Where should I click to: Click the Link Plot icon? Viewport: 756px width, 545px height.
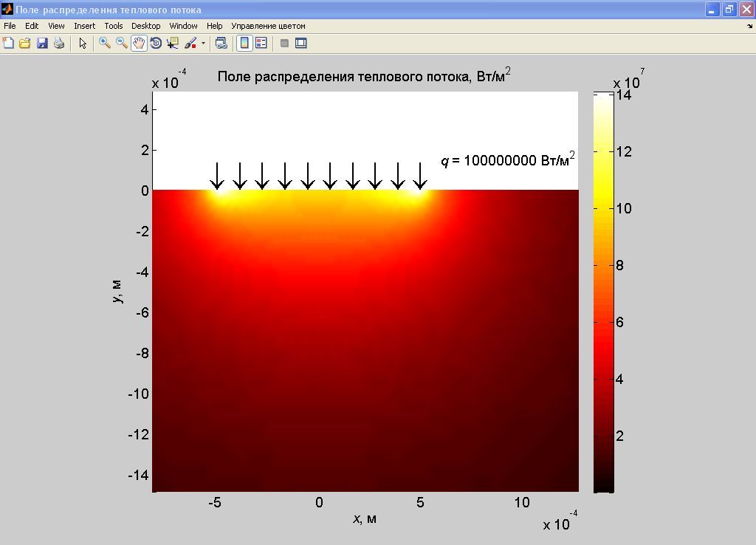coord(221,44)
